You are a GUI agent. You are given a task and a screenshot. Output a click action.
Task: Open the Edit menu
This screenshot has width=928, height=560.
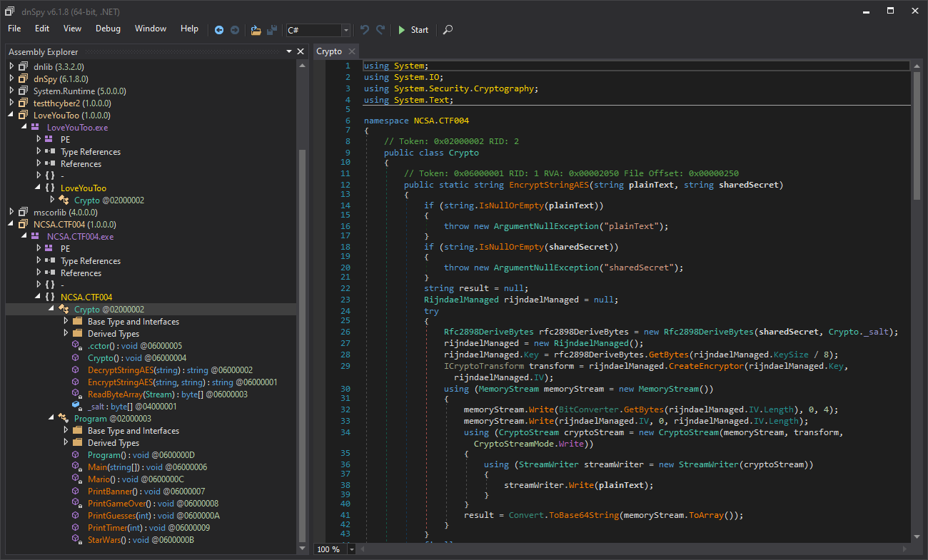point(42,29)
